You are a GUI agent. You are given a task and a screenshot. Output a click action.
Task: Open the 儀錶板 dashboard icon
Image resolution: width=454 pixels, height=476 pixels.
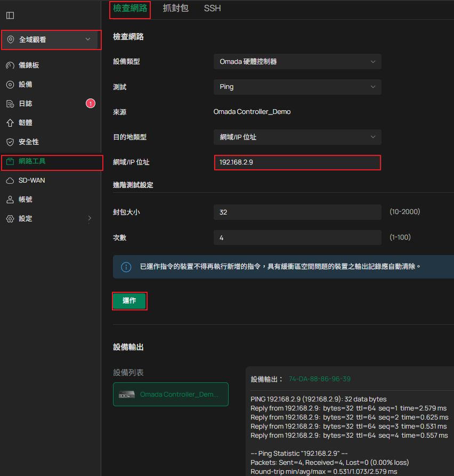(x=10, y=65)
